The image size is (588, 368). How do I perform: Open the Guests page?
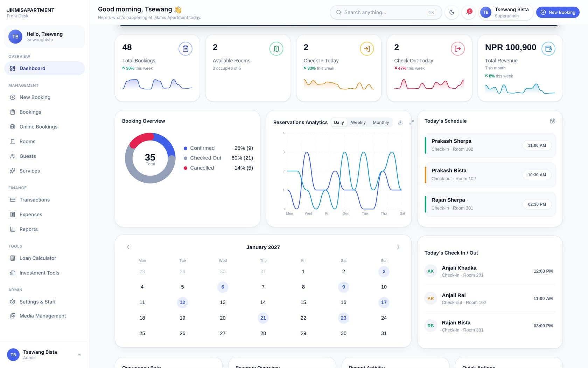pyautogui.click(x=44, y=156)
